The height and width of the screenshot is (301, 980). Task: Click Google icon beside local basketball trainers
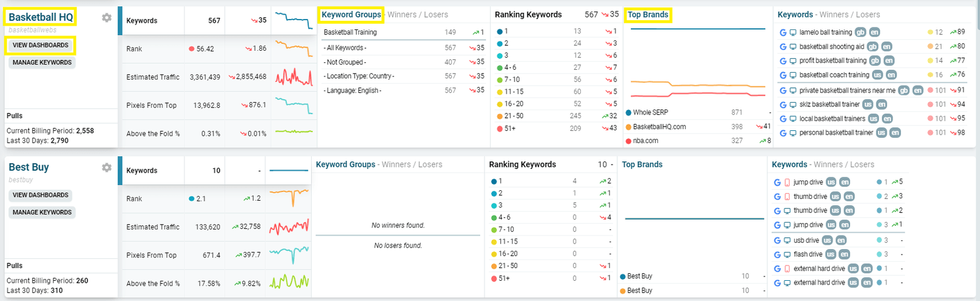tap(783, 119)
